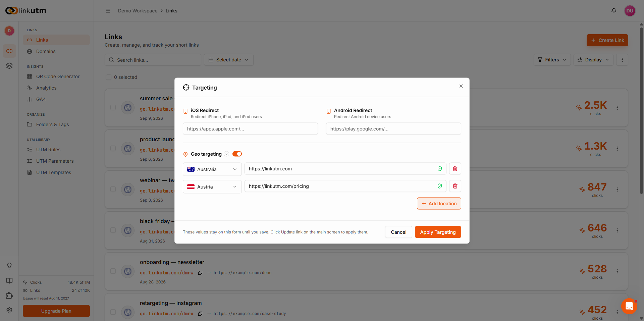This screenshot has width=644, height=321.
Task: Open UTM Rules
Action: click(56, 150)
